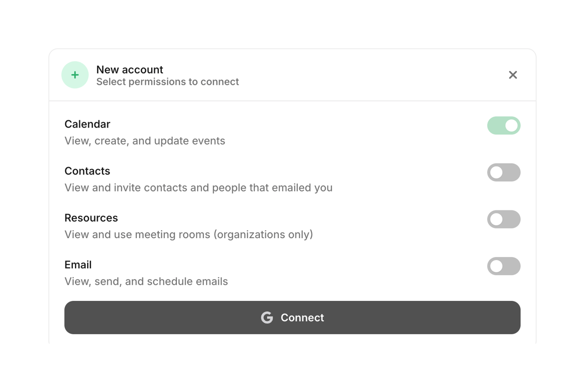This screenshot has width=585, height=392.
Task: Click the X to dismiss the dialog
Action: [x=513, y=75]
